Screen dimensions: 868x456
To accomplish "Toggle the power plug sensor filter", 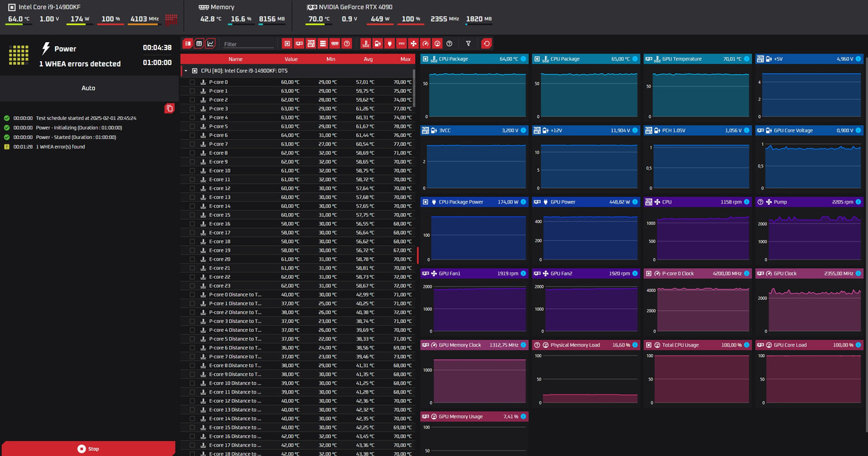I will point(389,43).
